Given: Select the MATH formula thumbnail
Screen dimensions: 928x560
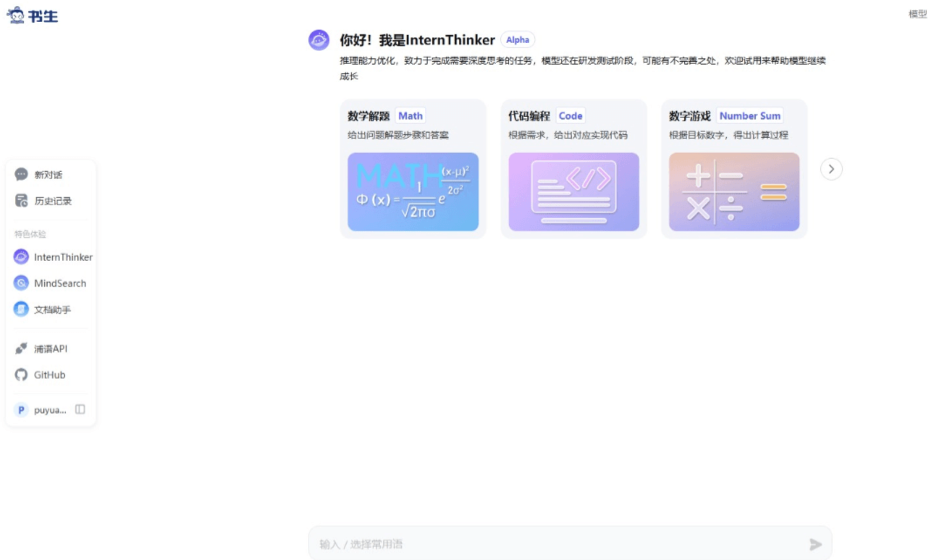Looking at the screenshot, I should [x=413, y=191].
